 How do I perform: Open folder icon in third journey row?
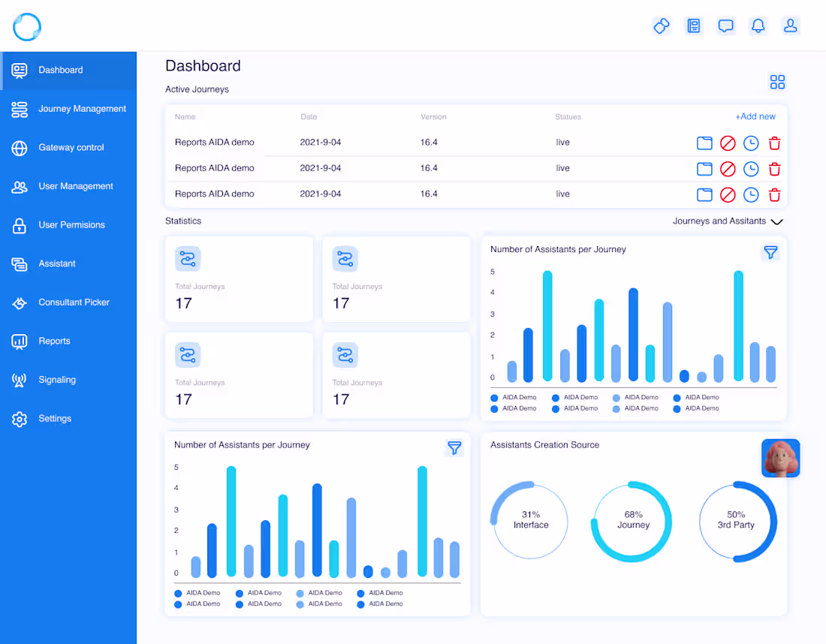(704, 194)
